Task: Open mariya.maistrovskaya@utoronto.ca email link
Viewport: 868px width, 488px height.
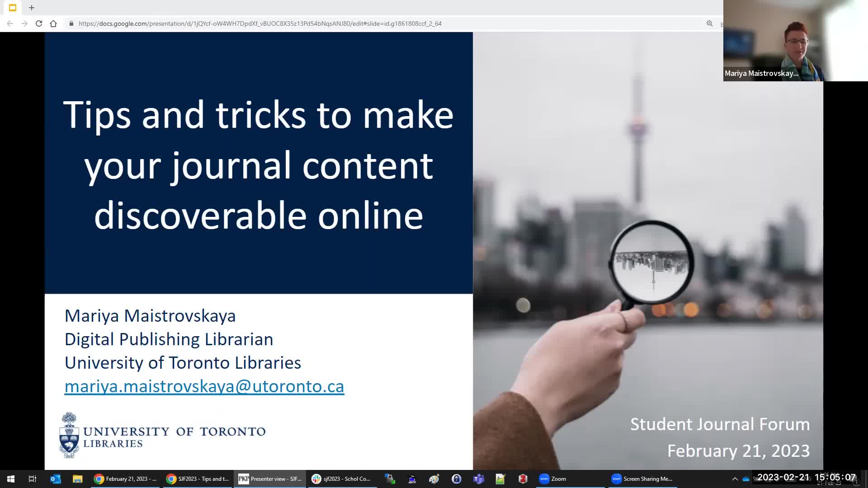Action: [204, 386]
